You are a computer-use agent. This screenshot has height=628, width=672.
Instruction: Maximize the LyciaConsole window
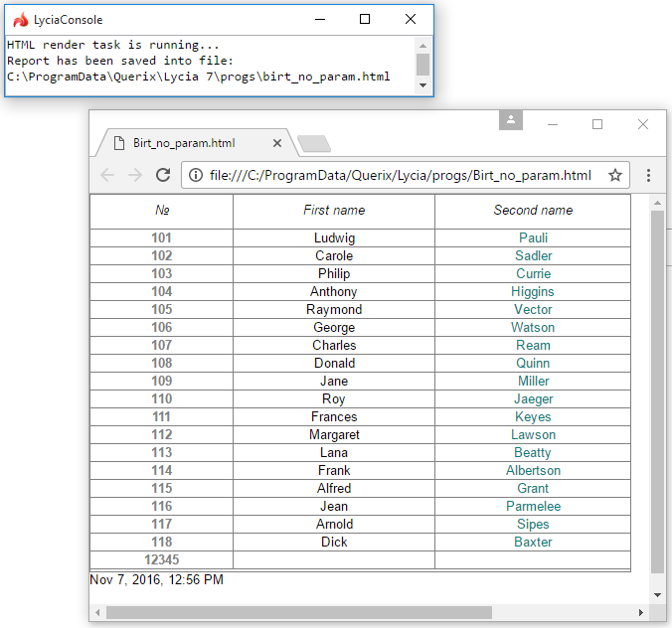[365, 20]
